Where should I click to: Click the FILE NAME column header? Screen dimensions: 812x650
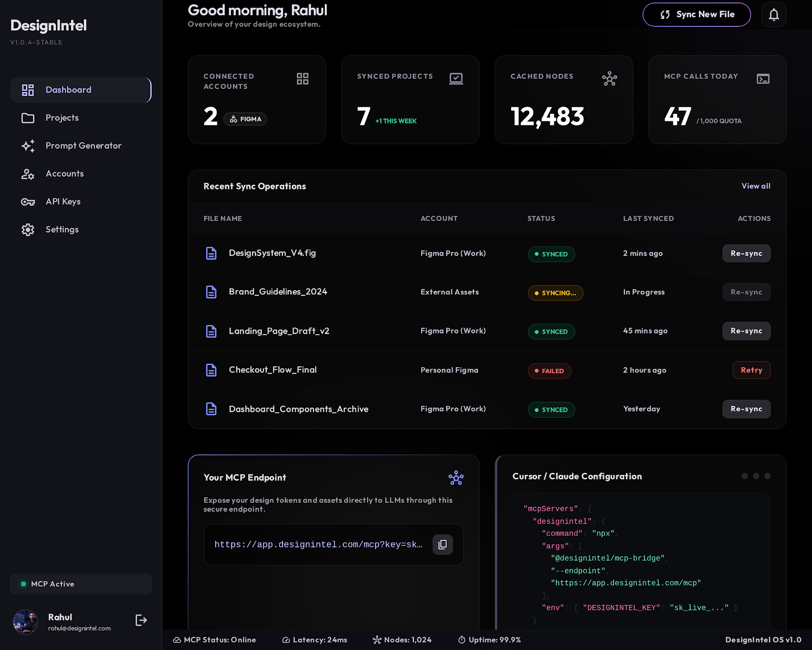223,218
